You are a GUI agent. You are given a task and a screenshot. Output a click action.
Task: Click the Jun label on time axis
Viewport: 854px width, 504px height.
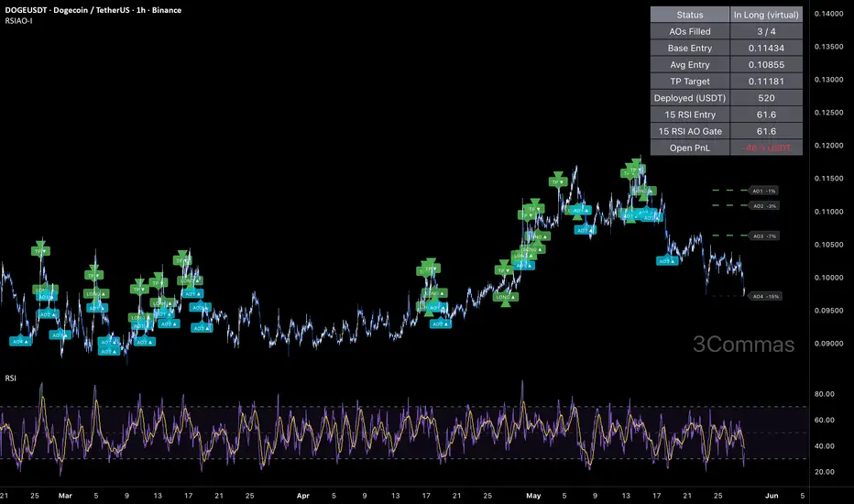pyautogui.click(x=772, y=496)
